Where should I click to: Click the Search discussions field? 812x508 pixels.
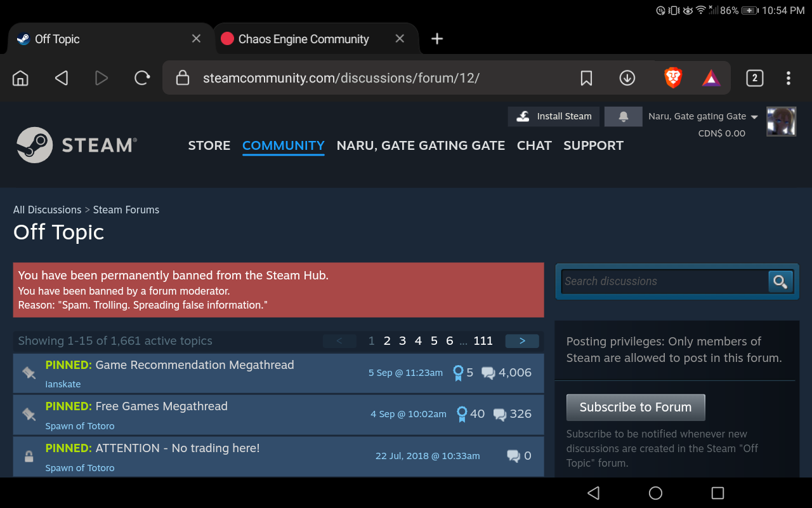coord(664,281)
